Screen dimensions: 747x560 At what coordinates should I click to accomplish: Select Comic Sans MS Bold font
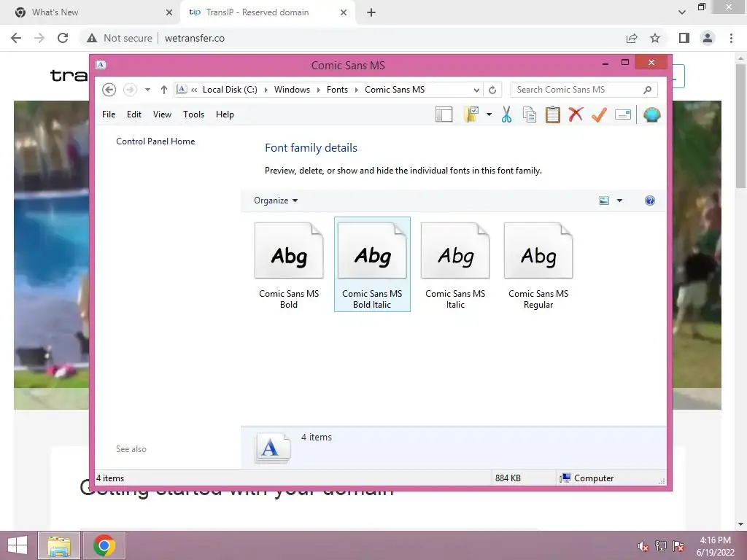(289, 265)
